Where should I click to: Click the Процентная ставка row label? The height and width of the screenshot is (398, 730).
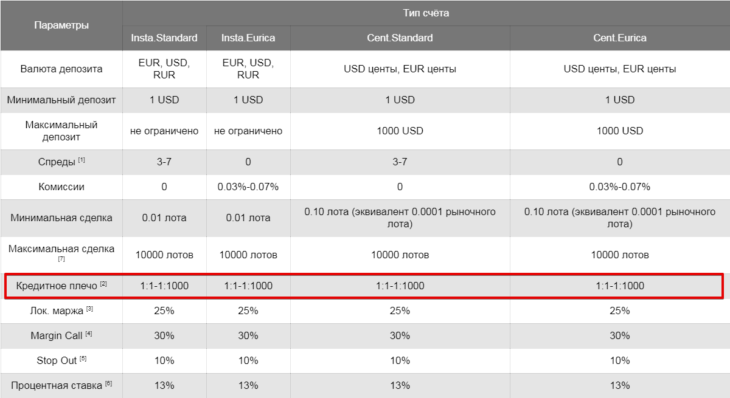pyautogui.click(x=56, y=385)
